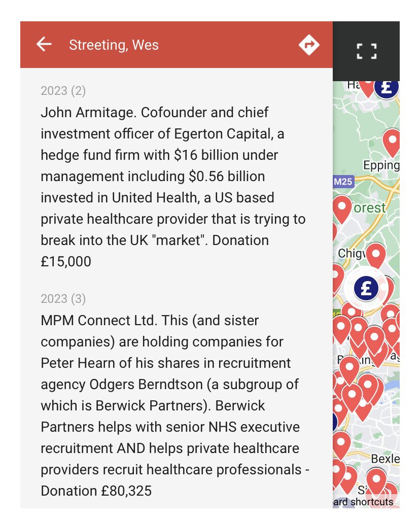Select the blue pound marker near Chigwell
This screenshot has width=420, height=521.
tap(366, 288)
